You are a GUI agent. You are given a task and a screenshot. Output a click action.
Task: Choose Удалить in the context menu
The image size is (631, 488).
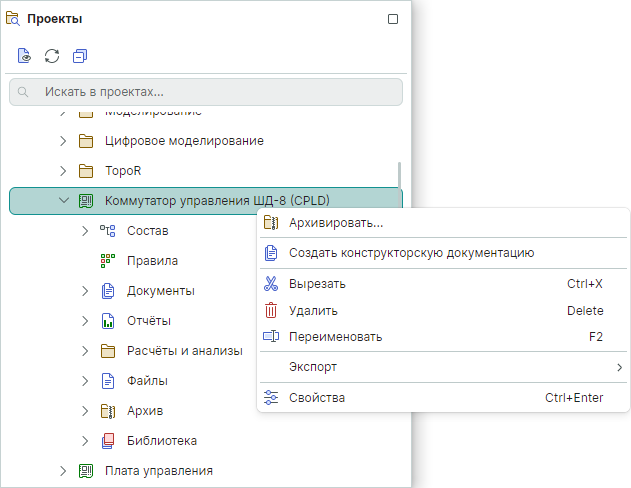point(313,311)
